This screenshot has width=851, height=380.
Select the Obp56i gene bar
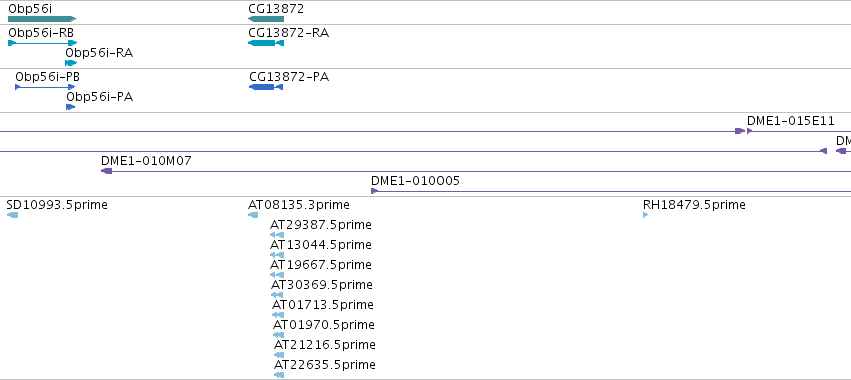click(42, 19)
